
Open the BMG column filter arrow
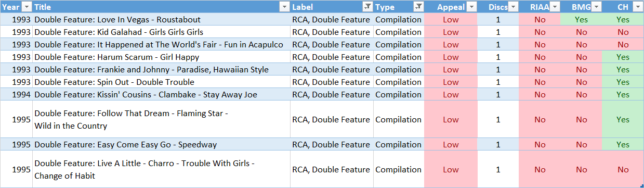coord(596,7)
